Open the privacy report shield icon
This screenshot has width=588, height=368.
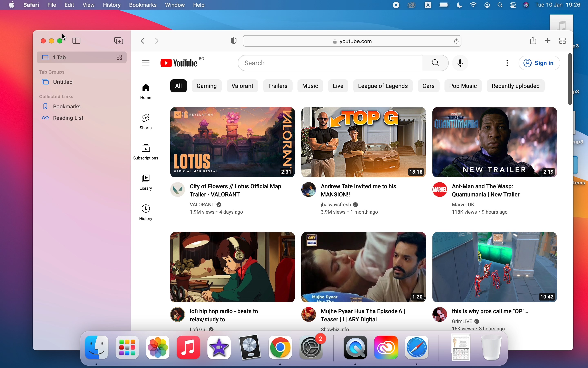pos(234,41)
